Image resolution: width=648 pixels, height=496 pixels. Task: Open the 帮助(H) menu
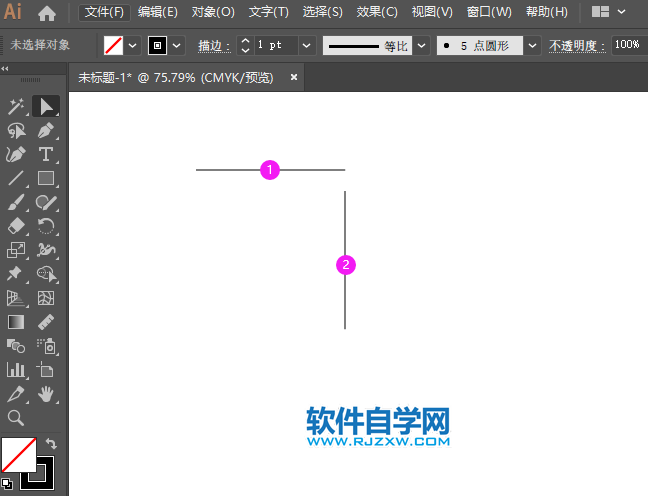pos(547,12)
